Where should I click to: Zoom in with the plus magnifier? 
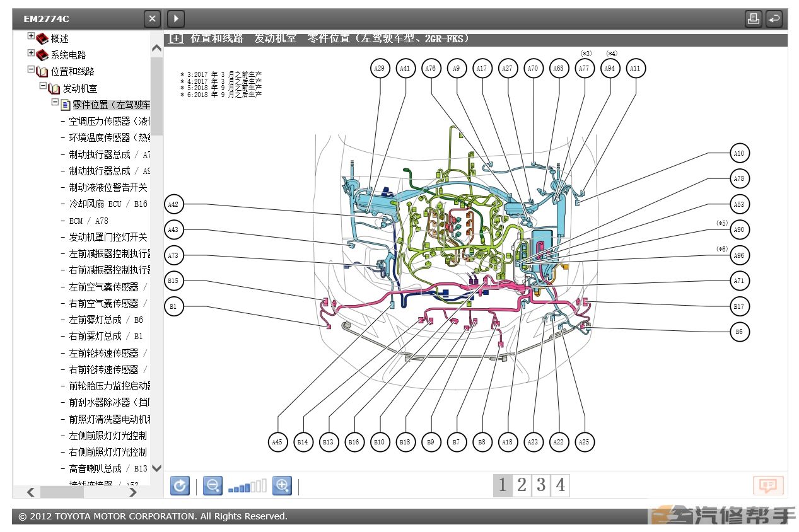pos(282,485)
